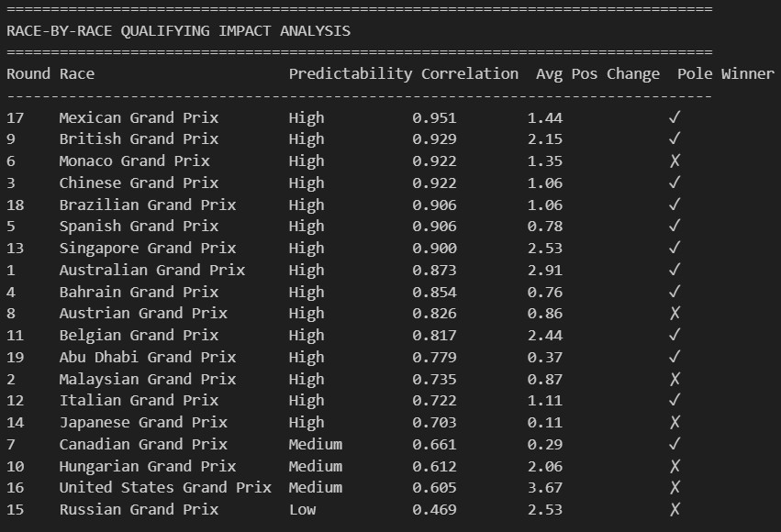Click 'Medium' predictability in Hungarian Grand Prix row

click(x=316, y=466)
